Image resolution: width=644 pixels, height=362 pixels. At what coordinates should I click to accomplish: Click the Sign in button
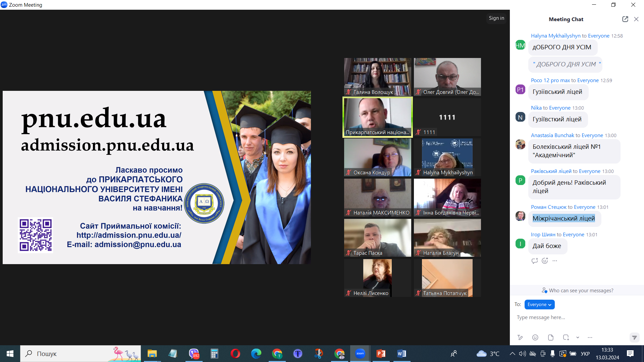coord(496,18)
